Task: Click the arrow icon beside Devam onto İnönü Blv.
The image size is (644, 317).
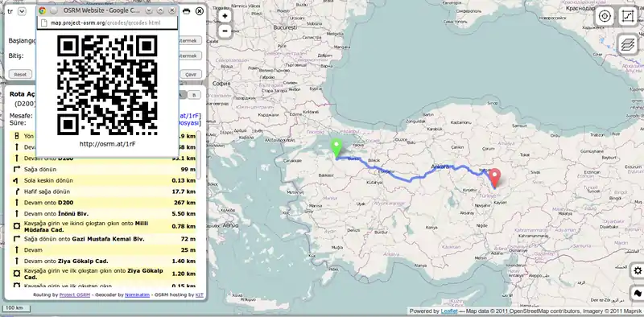Action: pyautogui.click(x=17, y=213)
